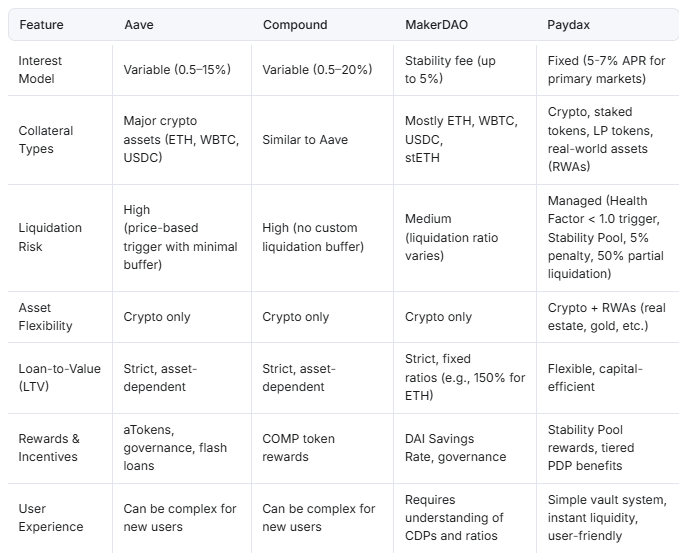Click the Asset Flexibility row label
The width and height of the screenshot is (679, 554).
46,316
